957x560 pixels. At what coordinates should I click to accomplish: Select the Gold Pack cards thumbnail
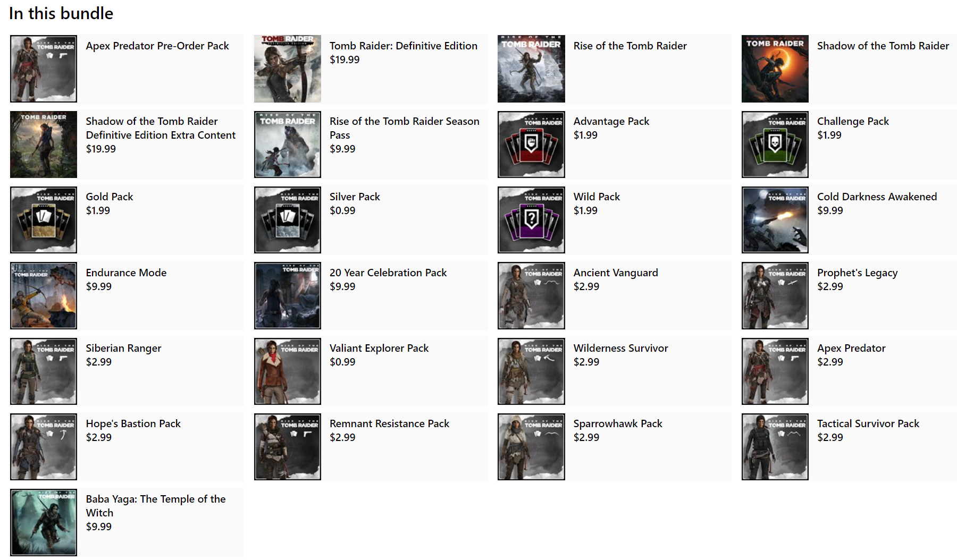point(44,220)
